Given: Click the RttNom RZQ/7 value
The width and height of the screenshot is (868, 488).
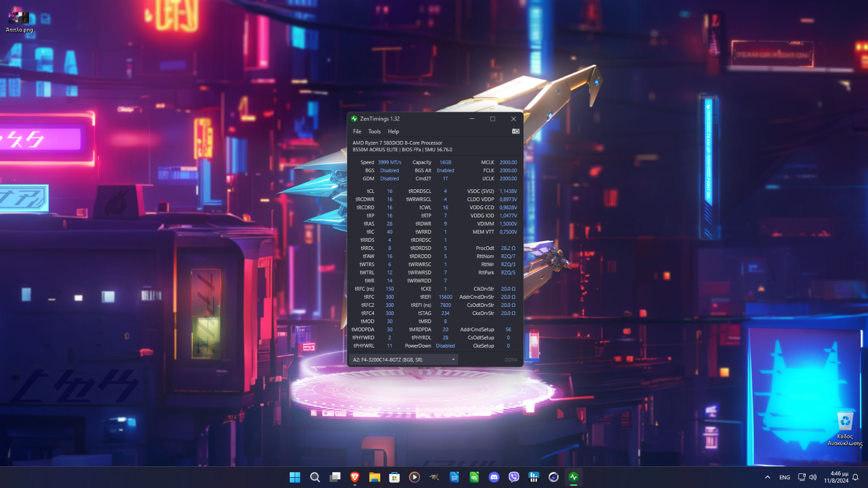Looking at the screenshot, I should tap(508, 256).
